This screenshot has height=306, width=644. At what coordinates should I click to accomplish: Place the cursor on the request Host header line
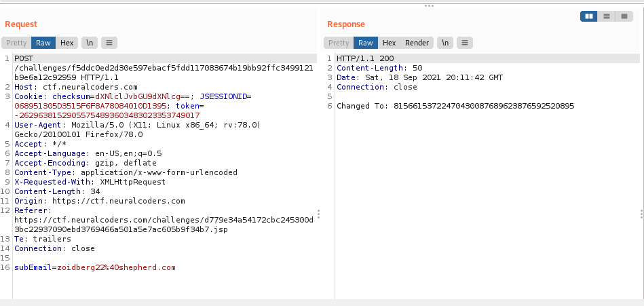75,88
